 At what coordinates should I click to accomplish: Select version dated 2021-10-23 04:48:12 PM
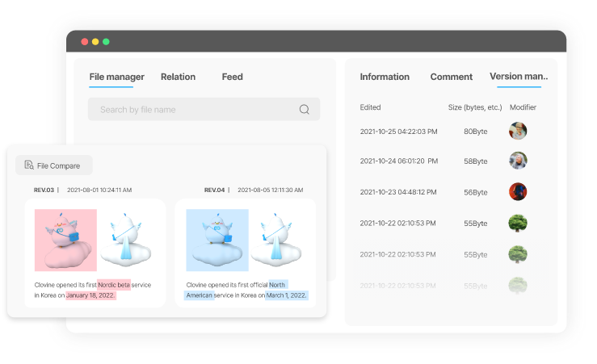pyautogui.click(x=398, y=192)
